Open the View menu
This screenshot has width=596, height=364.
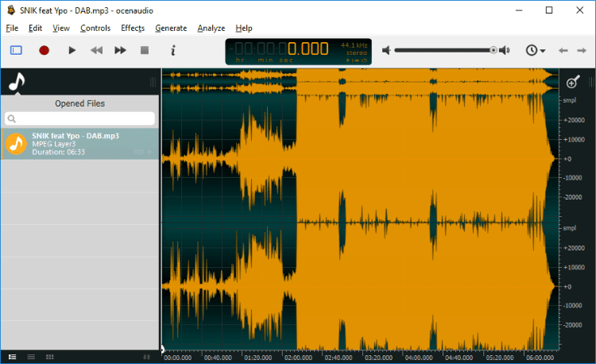(x=61, y=28)
